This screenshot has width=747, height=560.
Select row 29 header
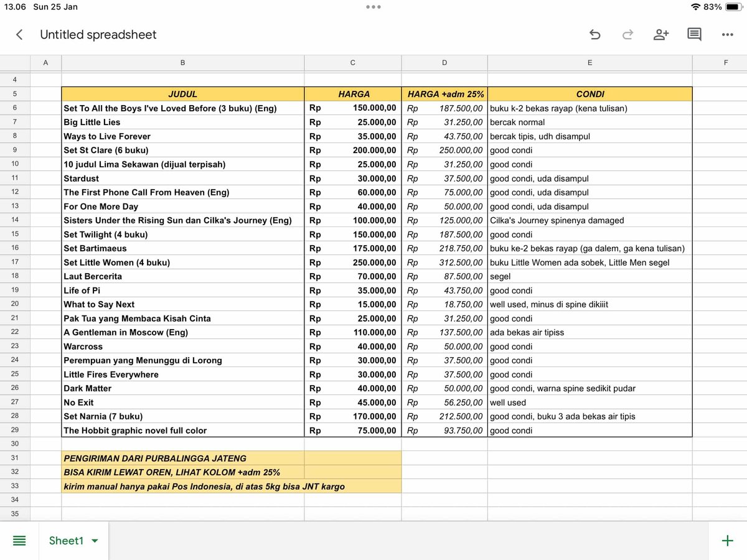point(15,431)
